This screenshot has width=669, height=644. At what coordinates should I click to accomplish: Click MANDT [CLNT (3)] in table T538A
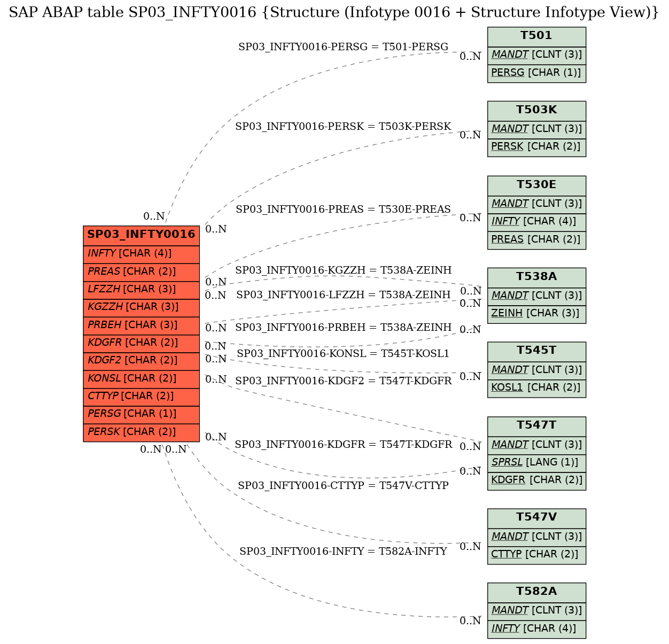point(536,296)
